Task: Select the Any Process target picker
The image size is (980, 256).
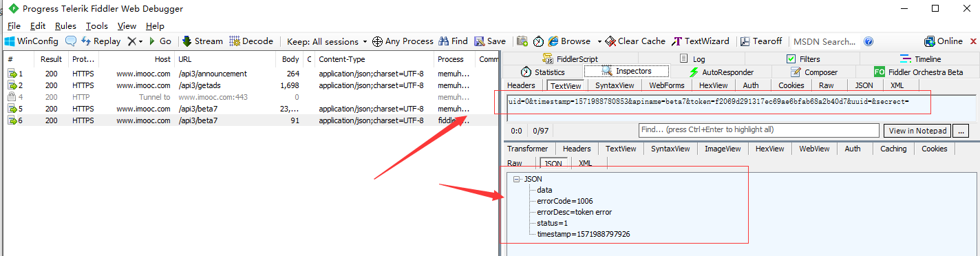Action: (x=403, y=41)
